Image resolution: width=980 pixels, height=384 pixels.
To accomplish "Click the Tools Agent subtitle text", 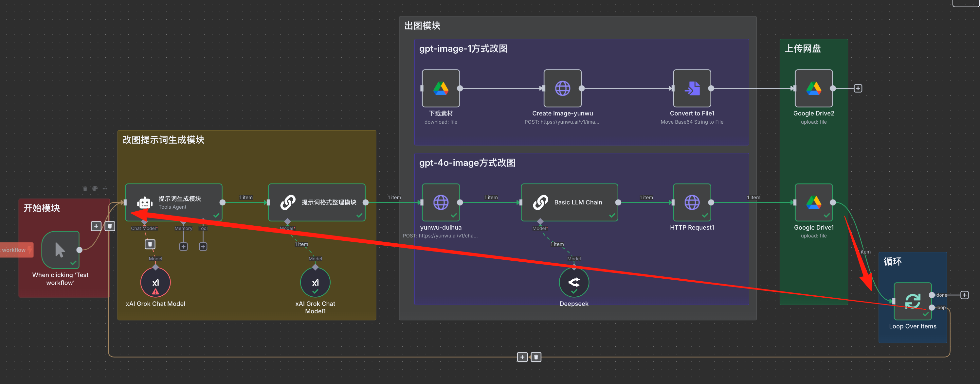I will click(x=172, y=207).
